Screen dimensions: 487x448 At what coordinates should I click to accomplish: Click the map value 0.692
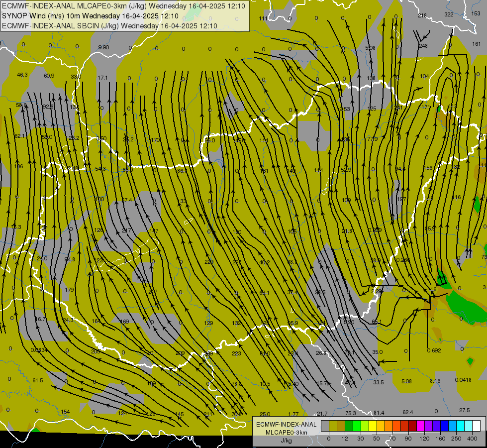[434, 350]
